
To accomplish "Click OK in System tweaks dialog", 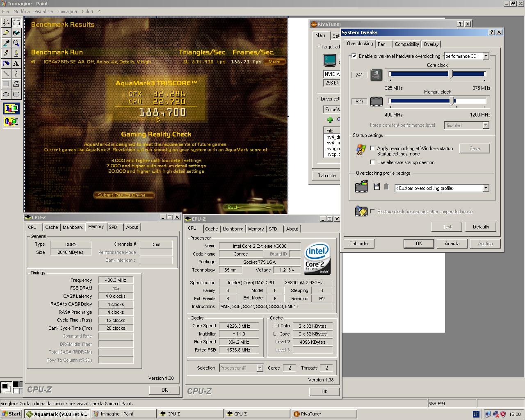I will (x=419, y=244).
